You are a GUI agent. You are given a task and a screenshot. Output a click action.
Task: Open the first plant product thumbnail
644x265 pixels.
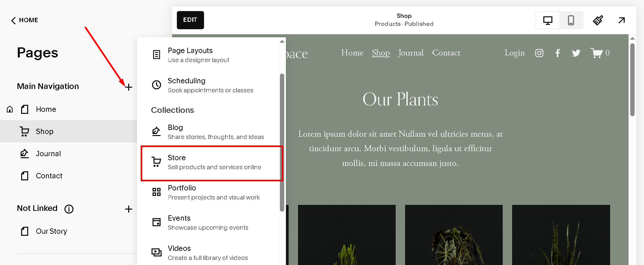(347, 235)
